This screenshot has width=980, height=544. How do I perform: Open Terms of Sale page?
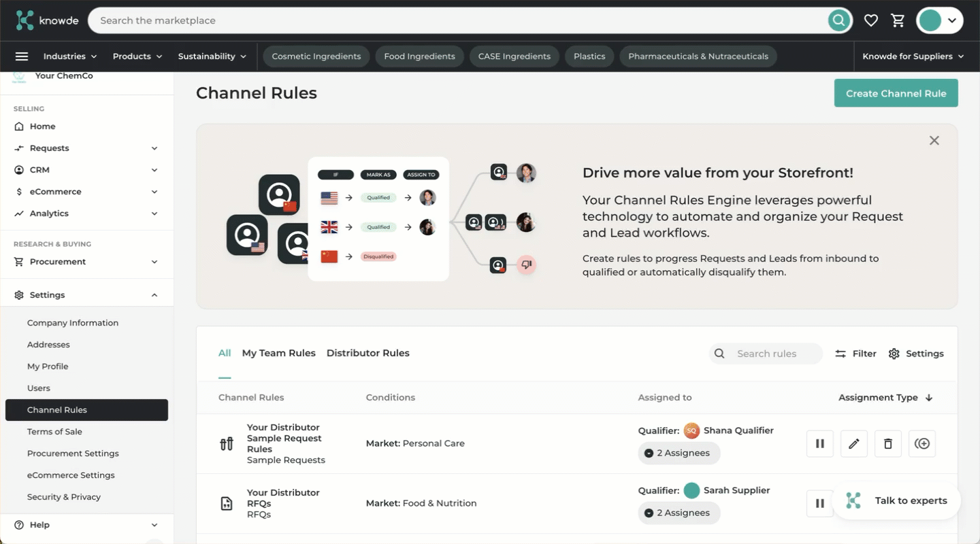54,432
